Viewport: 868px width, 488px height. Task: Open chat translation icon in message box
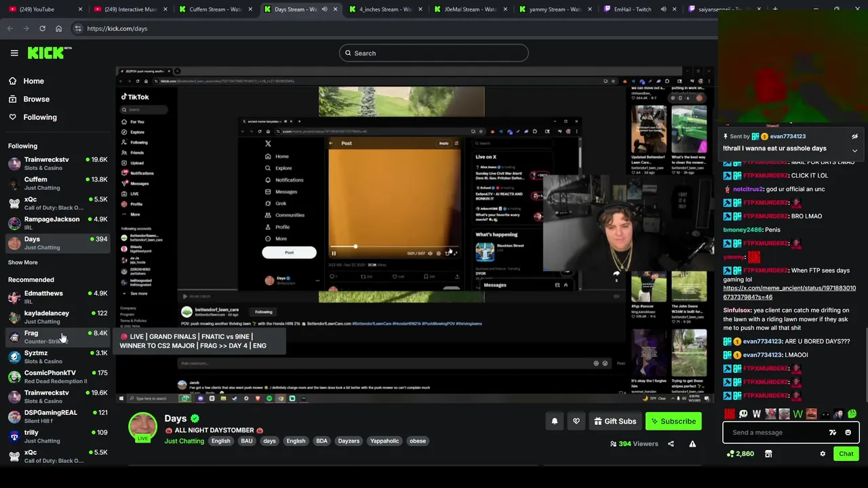point(833,432)
